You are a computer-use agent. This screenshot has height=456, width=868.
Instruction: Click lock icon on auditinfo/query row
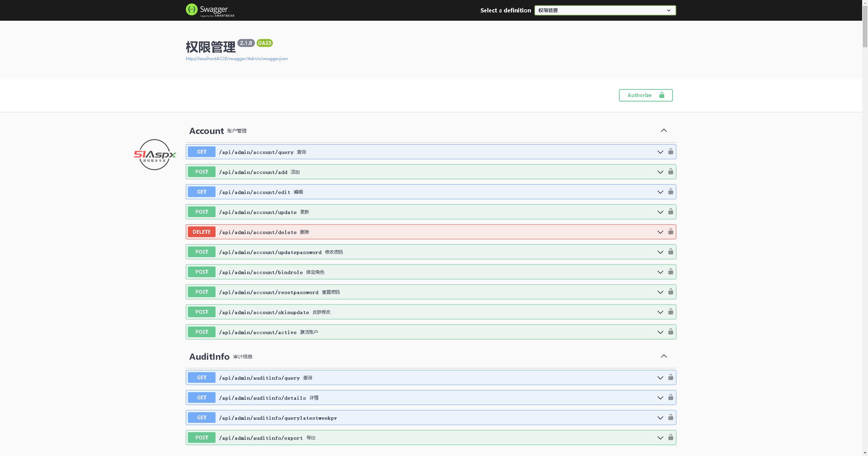[x=670, y=377]
